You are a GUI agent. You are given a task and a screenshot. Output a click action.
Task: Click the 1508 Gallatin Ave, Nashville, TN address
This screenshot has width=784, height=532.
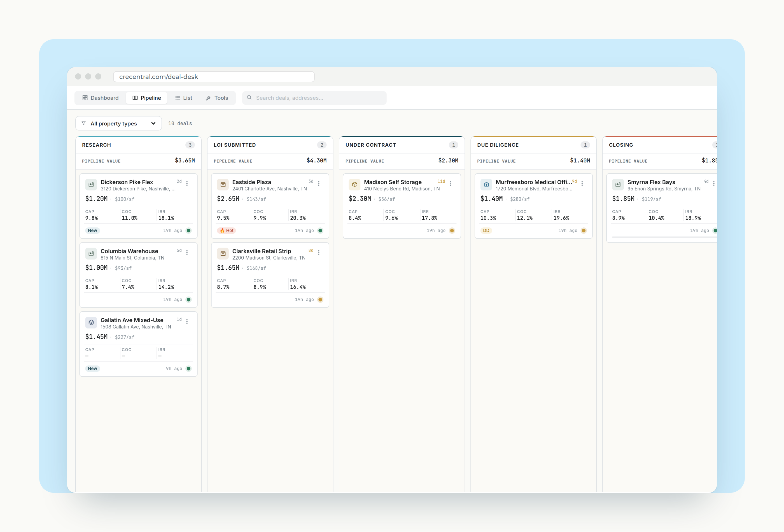136,326
